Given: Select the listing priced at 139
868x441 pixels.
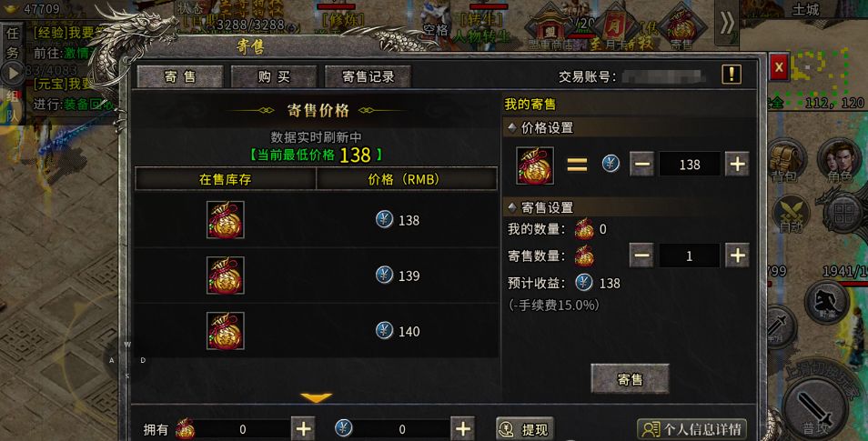Looking at the screenshot, I should pos(316,275).
